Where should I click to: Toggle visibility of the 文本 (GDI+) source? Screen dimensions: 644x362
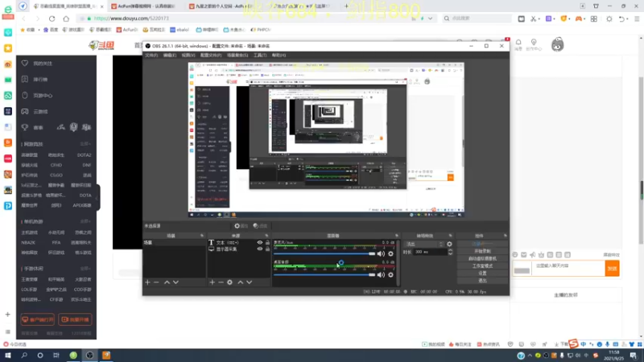pos(259,243)
